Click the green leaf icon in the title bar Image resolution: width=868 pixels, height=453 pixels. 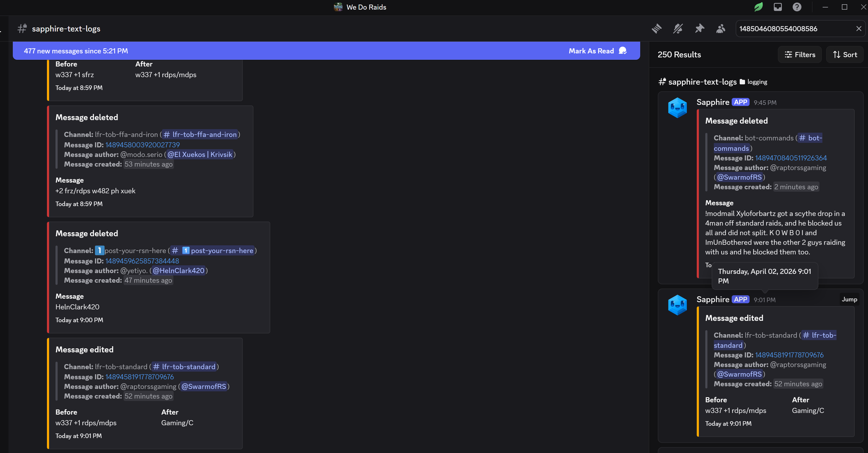tap(758, 7)
